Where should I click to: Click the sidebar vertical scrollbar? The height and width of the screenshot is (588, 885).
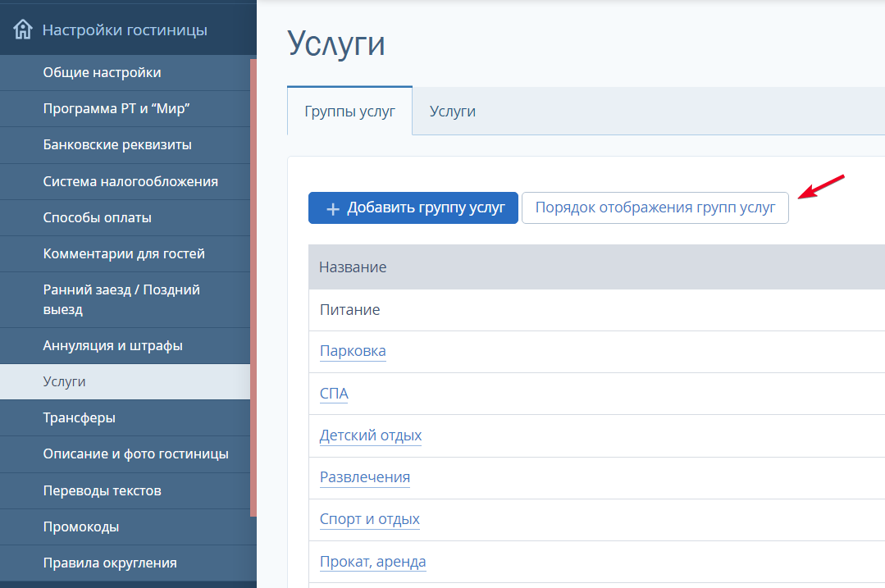pyautogui.click(x=253, y=287)
